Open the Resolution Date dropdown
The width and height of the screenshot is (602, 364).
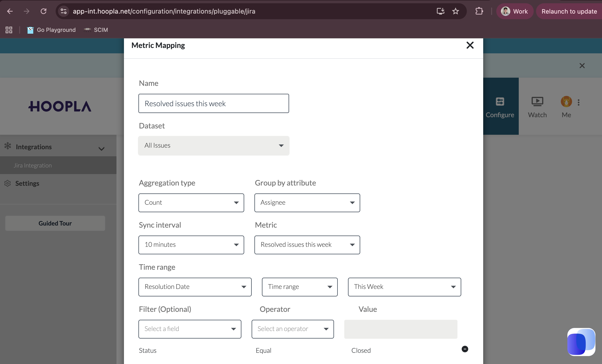[195, 287]
